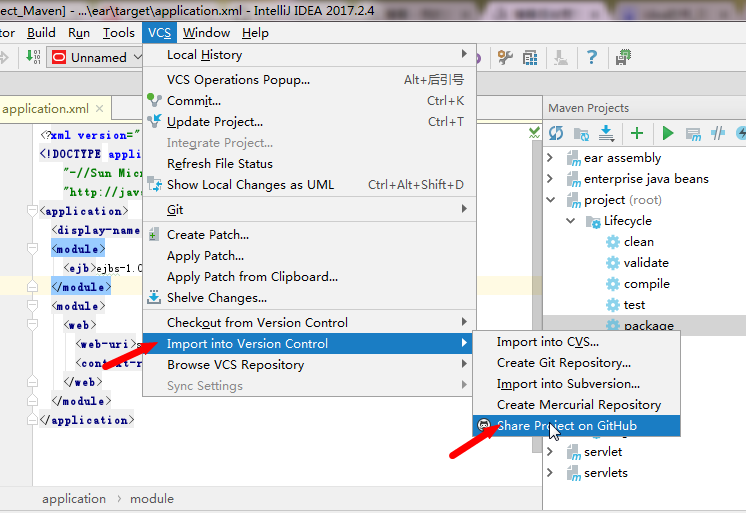Click the green inspection checkmark in editor
746x513 pixels.
click(x=535, y=133)
